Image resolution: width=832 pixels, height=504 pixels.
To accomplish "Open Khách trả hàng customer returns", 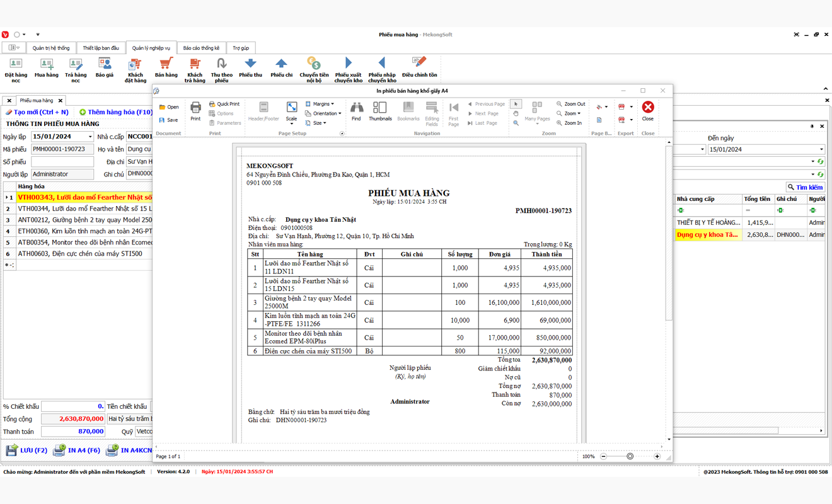I will (195, 70).
